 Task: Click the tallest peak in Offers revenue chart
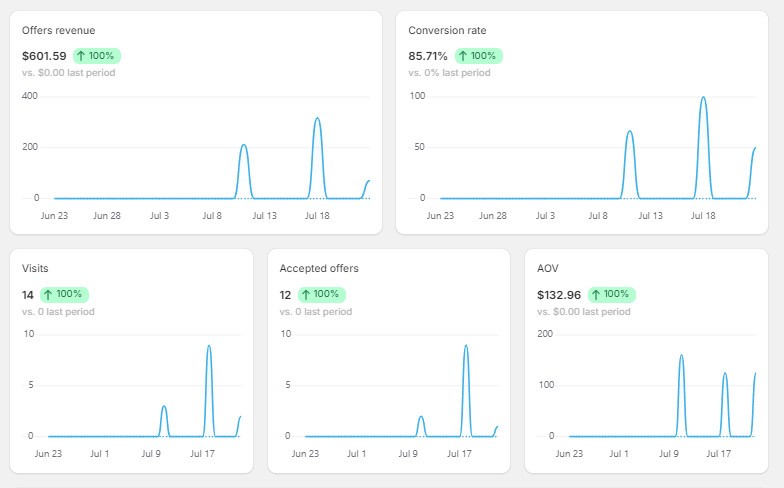coord(317,119)
